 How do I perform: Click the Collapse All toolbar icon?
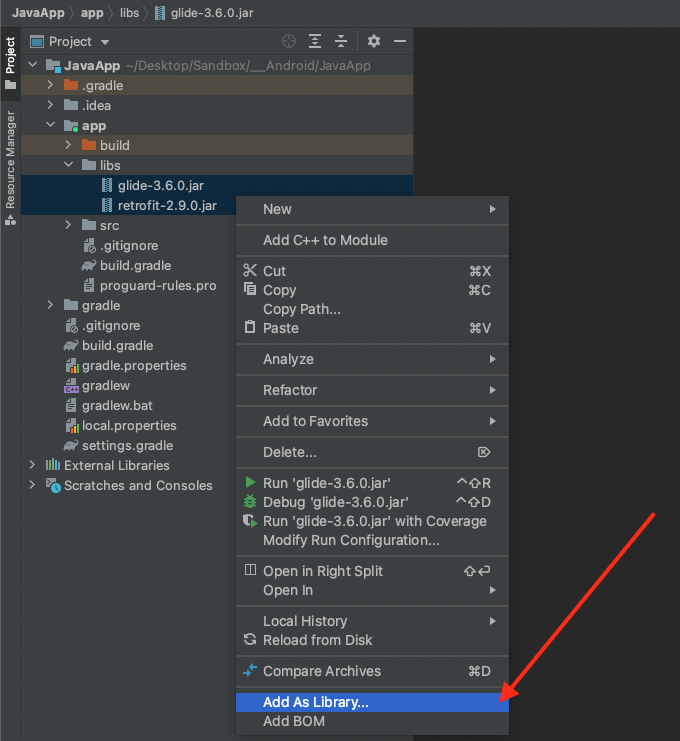tap(341, 42)
